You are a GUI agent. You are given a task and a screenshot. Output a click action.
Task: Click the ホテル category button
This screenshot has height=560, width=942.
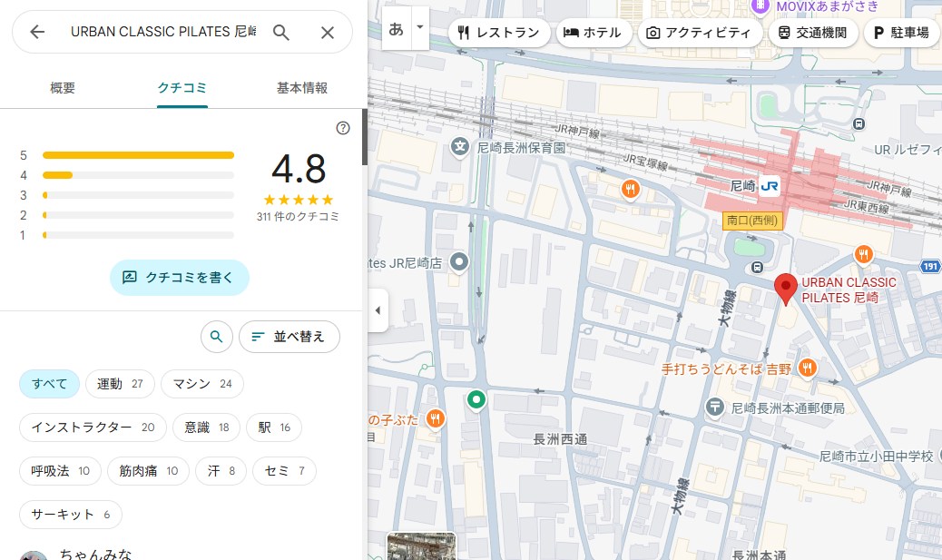593,33
